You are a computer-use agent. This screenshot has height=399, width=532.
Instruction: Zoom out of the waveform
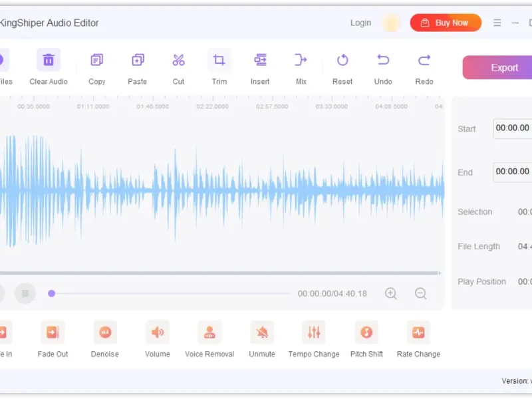(x=421, y=293)
